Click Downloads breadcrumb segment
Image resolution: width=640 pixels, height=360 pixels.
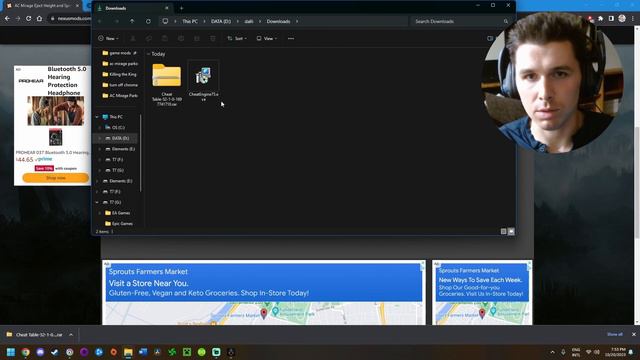tap(278, 21)
